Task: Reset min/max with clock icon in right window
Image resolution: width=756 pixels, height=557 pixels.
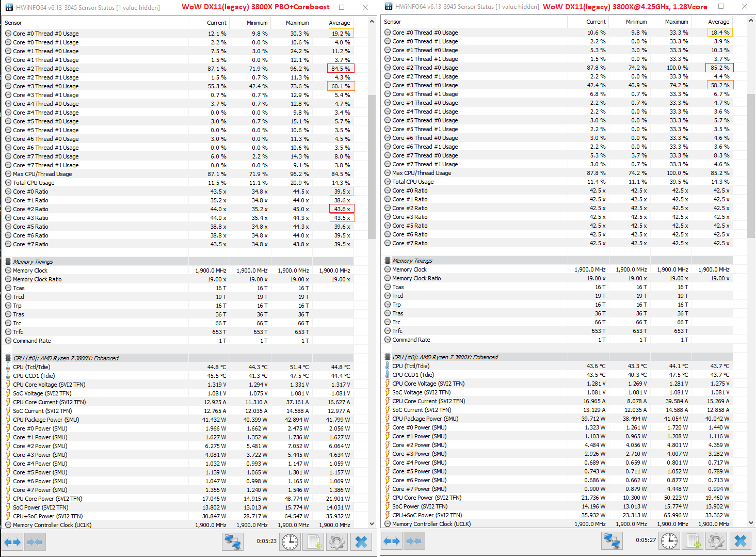Action: click(669, 541)
